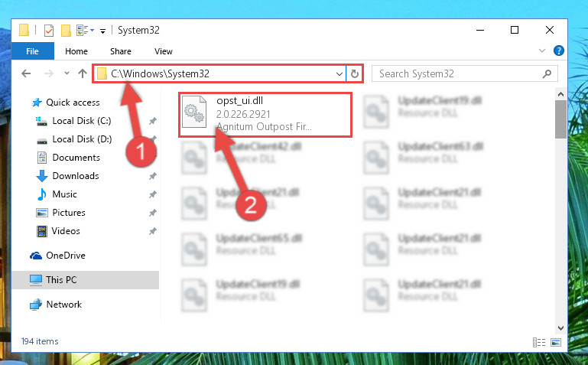Viewport: 588px width, 365px height.
Task: Click the search magnifier icon
Action: [x=547, y=74]
